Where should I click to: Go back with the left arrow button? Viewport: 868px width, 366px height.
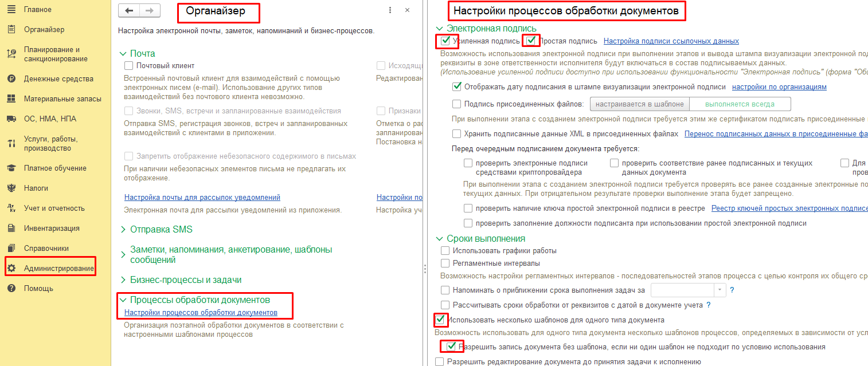[129, 10]
